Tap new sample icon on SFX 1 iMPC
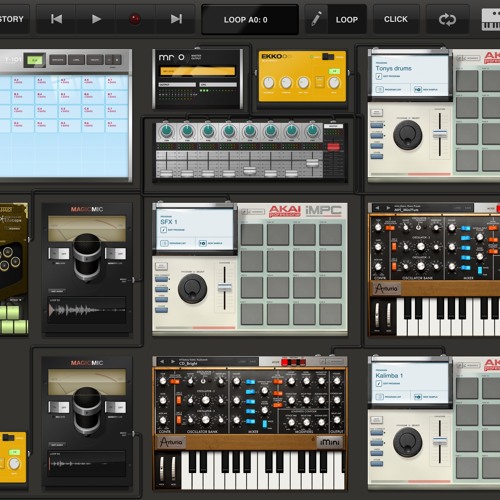 (x=203, y=243)
